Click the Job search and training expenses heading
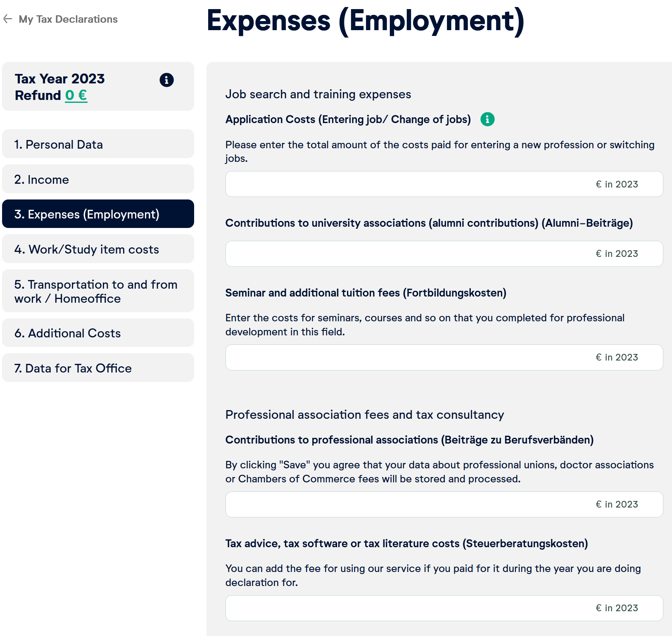This screenshot has height=636, width=672. point(318,94)
